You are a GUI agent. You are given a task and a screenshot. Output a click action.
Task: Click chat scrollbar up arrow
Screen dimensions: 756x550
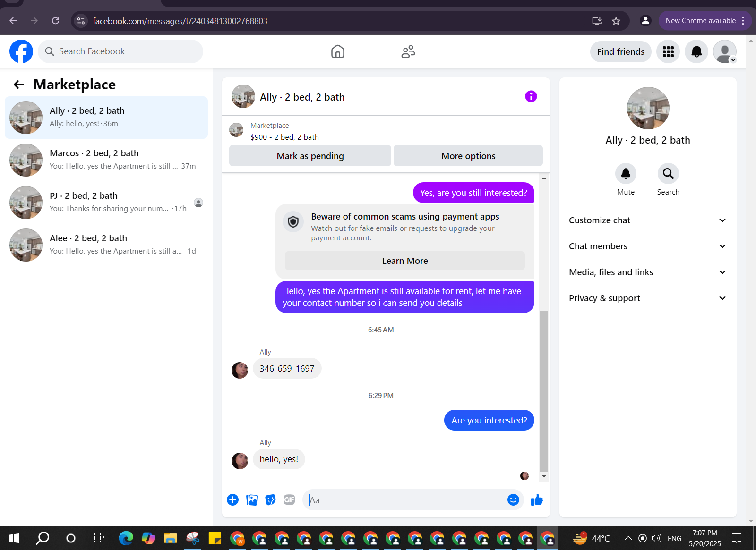point(544,178)
